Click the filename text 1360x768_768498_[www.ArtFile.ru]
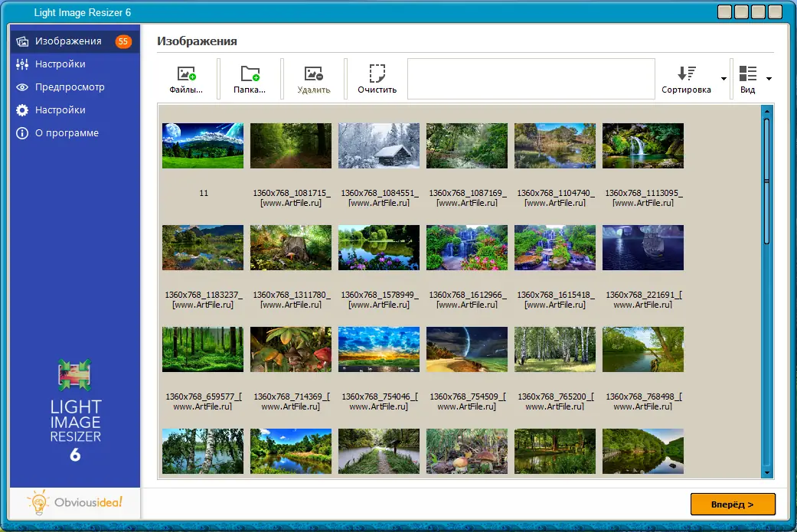 point(644,401)
